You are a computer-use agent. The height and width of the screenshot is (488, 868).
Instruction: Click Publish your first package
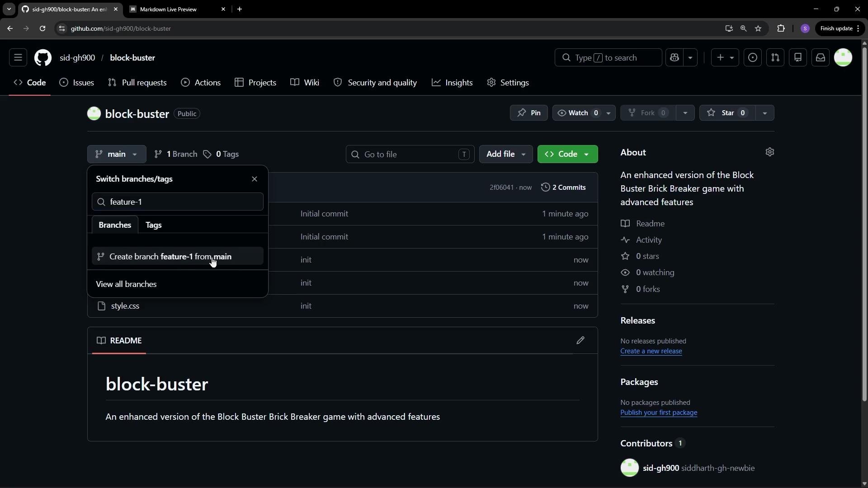[659, 413]
